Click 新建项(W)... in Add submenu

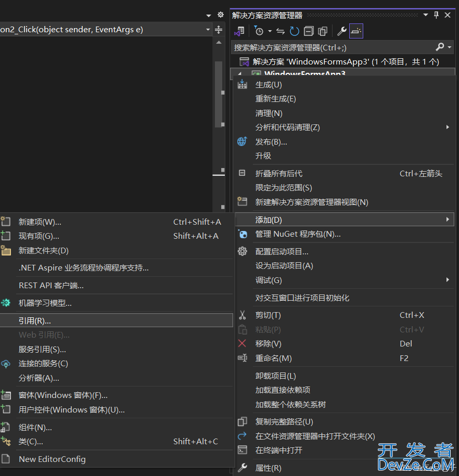pyautogui.click(x=117, y=222)
